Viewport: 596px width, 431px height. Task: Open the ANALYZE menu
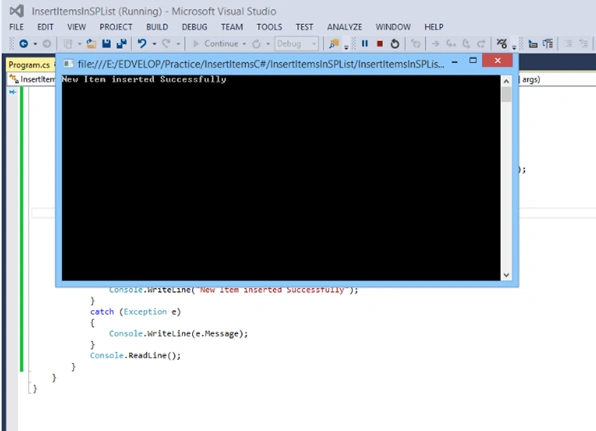coord(344,27)
